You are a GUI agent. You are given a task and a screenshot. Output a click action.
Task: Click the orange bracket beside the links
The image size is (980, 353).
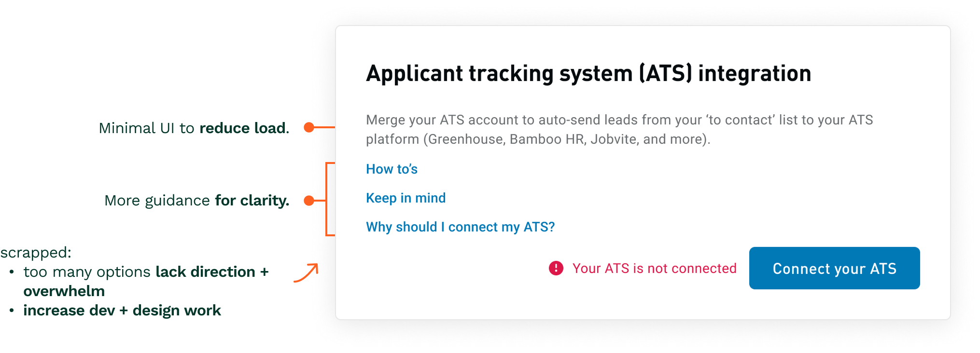coord(327,199)
